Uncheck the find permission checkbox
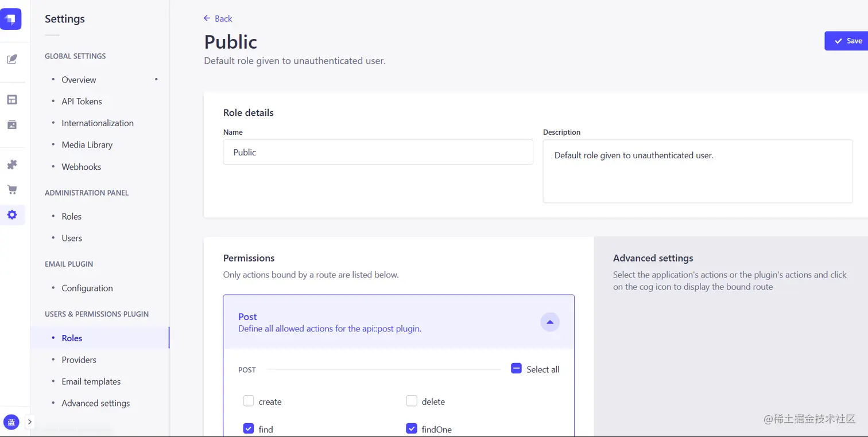 (249, 428)
